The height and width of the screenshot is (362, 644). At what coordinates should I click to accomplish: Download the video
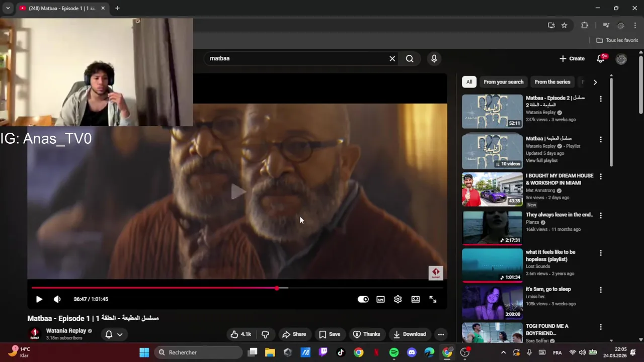point(410,334)
